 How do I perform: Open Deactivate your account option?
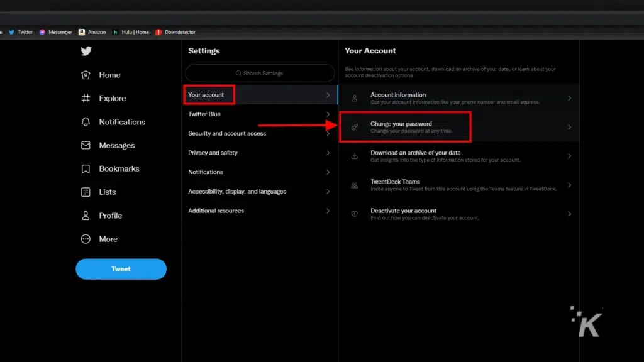459,214
